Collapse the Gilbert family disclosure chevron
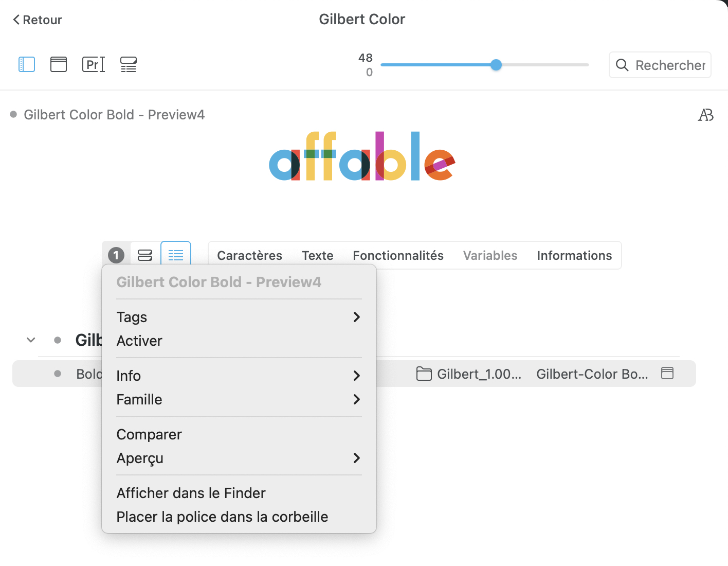728x566 pixels. (x=31, y=340)
